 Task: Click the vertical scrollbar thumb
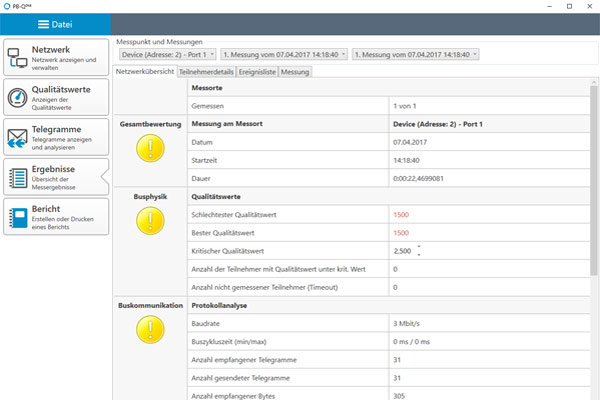point(593,180)
